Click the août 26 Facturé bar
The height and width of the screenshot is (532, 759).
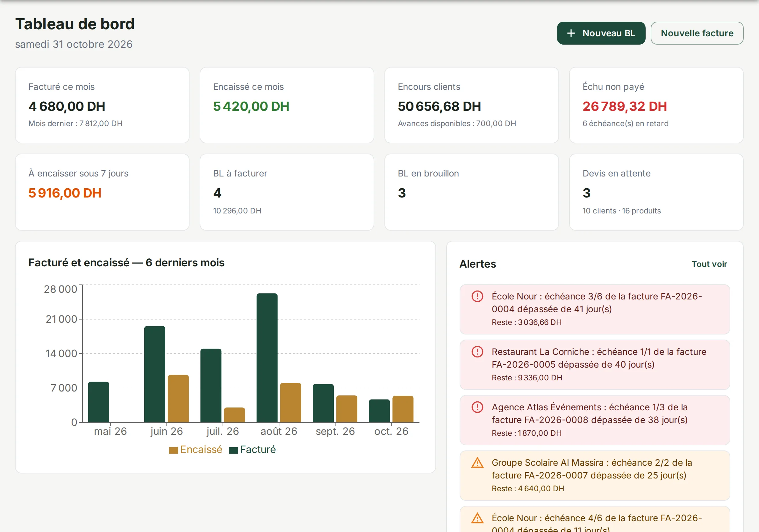click(x=267, y=358)
